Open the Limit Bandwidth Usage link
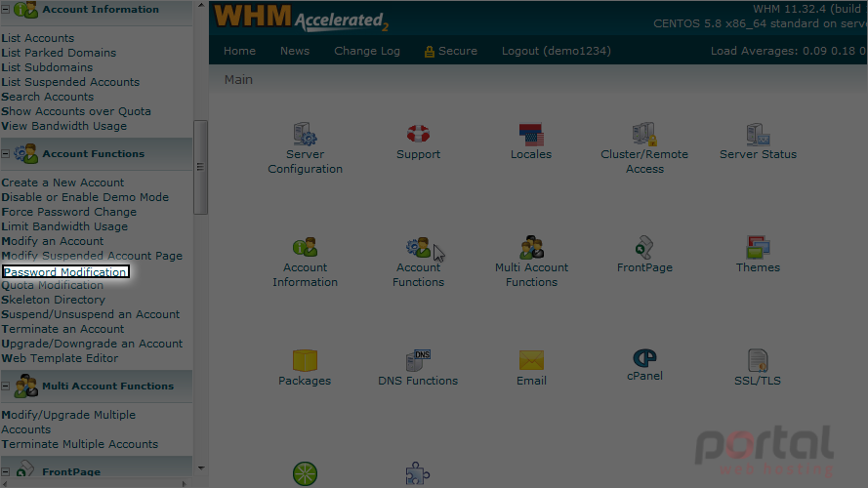Screen dimensions: 868x488 tap(64, 226)
